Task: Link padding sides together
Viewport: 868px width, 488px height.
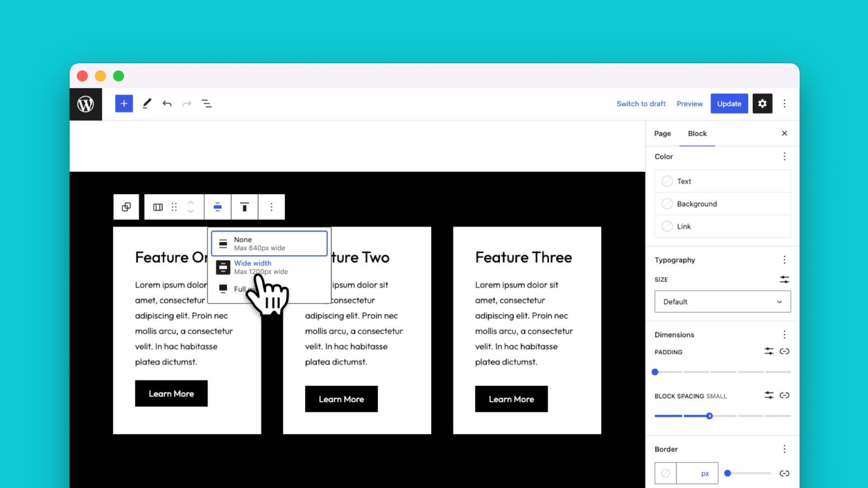Action: click(x=784, y=351)
